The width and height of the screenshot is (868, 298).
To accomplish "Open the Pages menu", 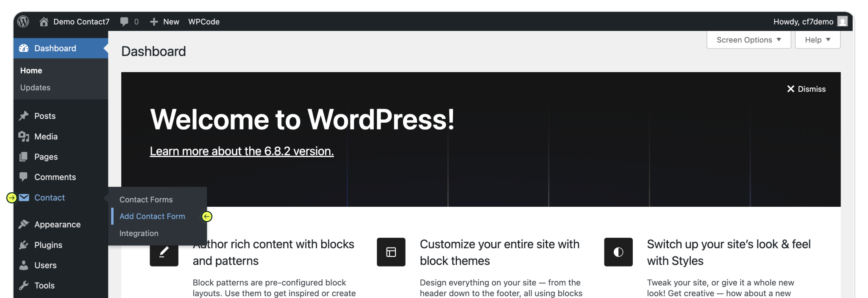I will point(61,157).
